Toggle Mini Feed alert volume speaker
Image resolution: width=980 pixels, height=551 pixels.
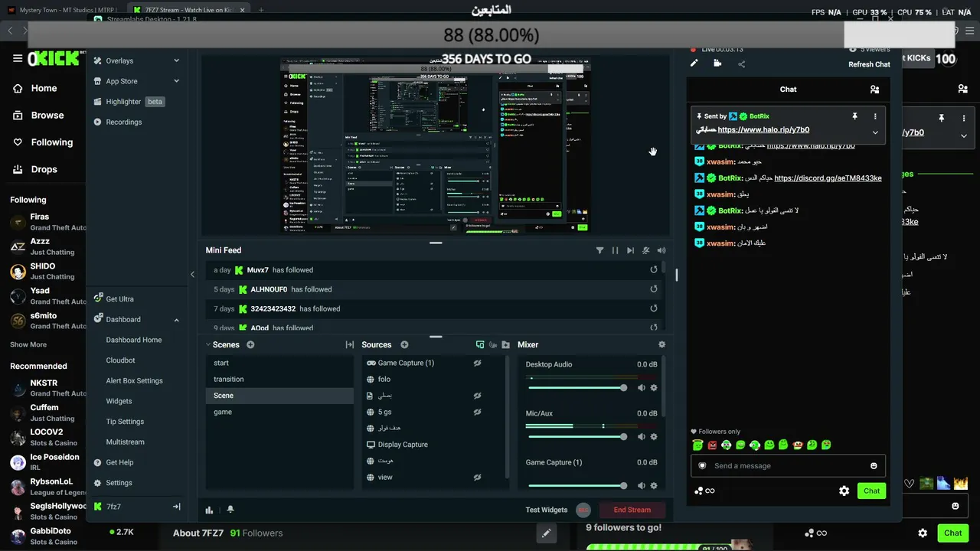[661, 250]
